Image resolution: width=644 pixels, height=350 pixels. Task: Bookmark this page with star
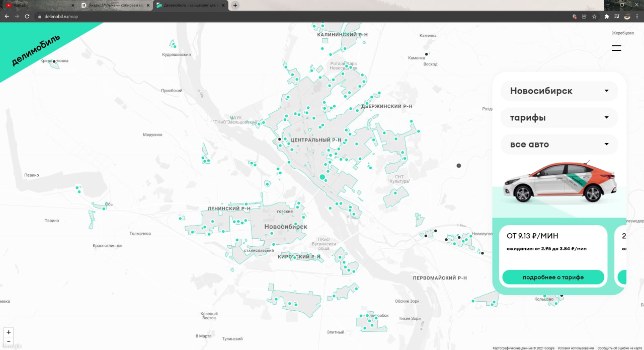click(594, 17)
